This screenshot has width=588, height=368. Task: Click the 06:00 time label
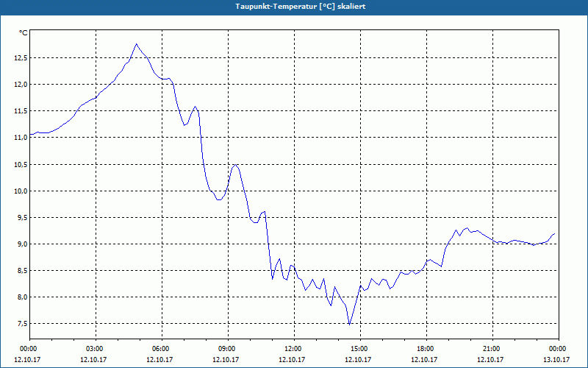(162, 349)
